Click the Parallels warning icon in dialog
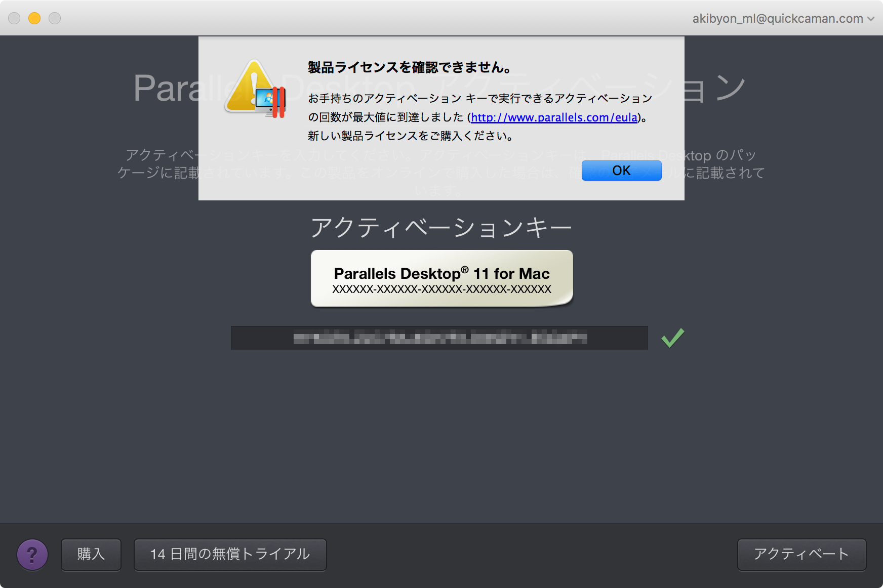This screenshot has width=883, height=588. click(x=256, y=89)
